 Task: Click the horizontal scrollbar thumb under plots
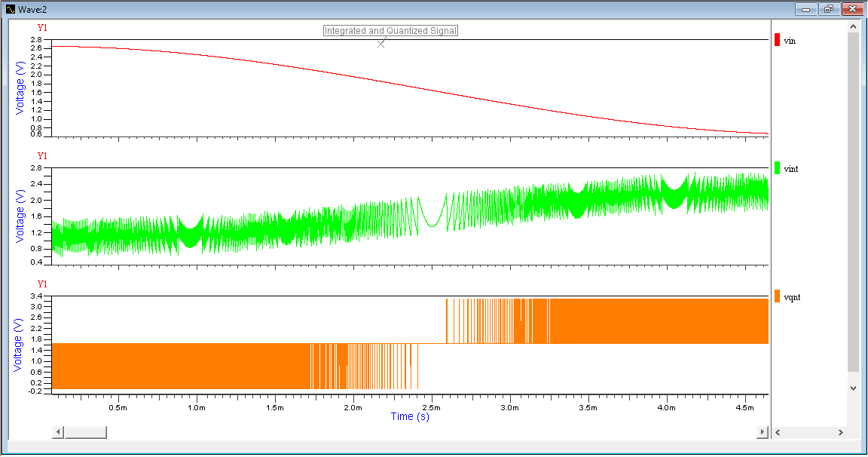click(85, 432)
